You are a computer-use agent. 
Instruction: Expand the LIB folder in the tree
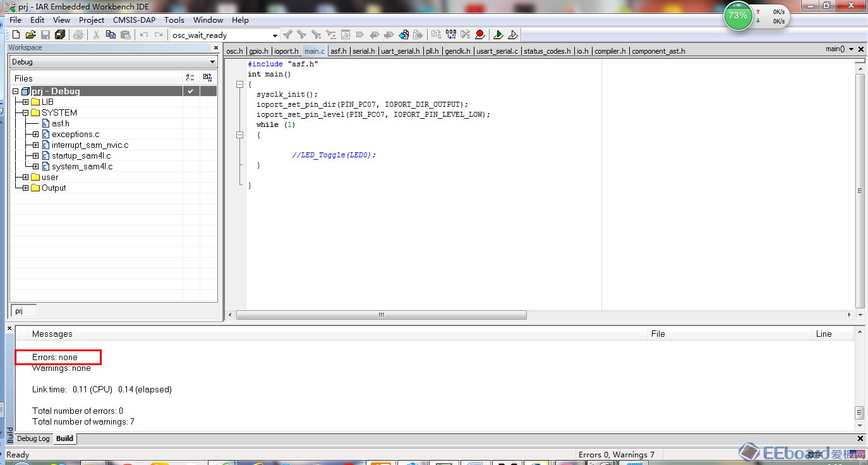click(x=25, y=102)
